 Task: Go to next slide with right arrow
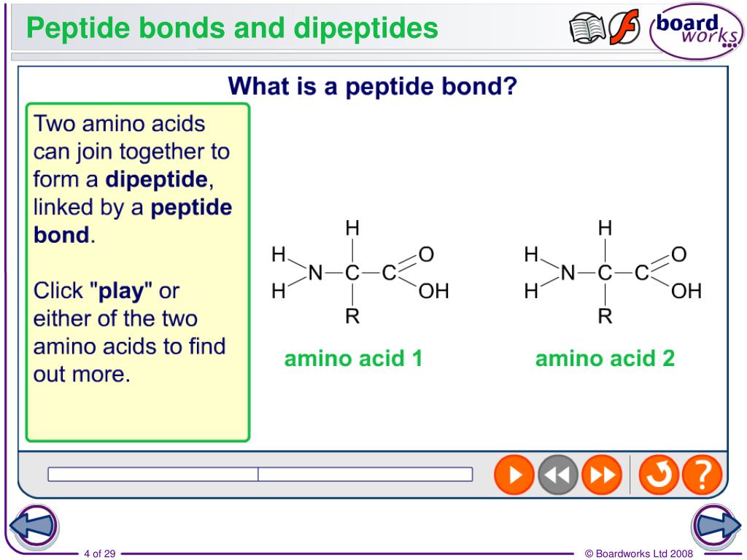[717, 526]
